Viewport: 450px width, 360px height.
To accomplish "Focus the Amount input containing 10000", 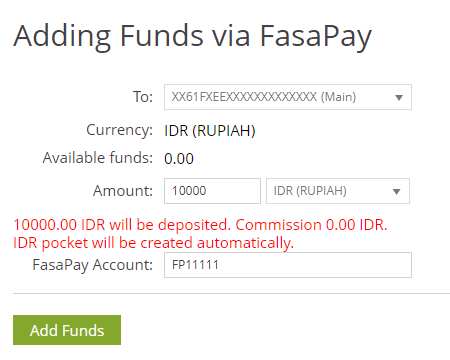I will (x=212, y=191).
